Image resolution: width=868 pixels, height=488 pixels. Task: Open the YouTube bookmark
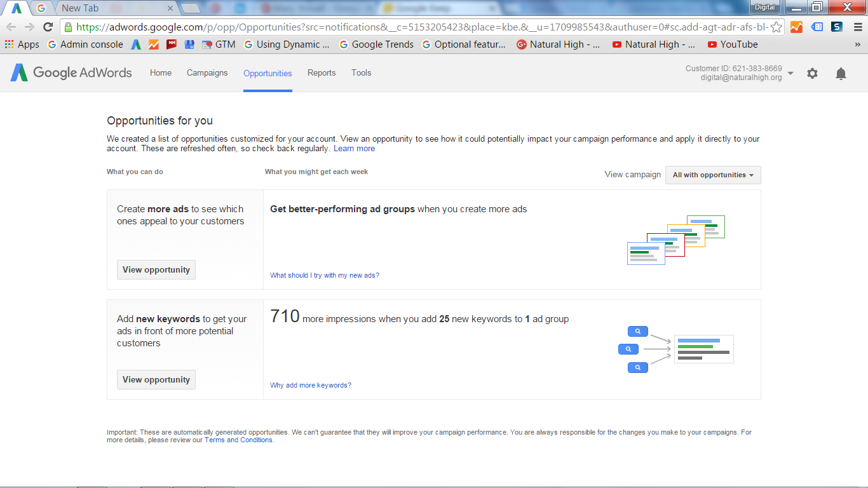pyautogui.click(x=733, y=44)
